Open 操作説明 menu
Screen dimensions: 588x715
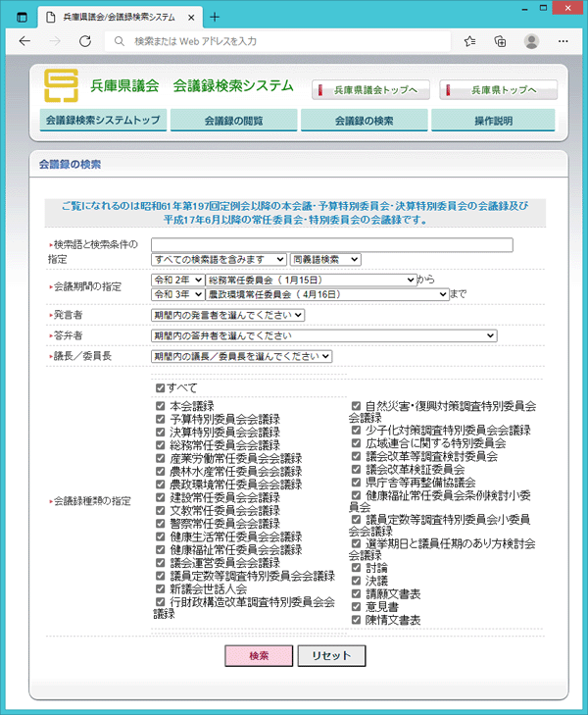coord(493,121)
